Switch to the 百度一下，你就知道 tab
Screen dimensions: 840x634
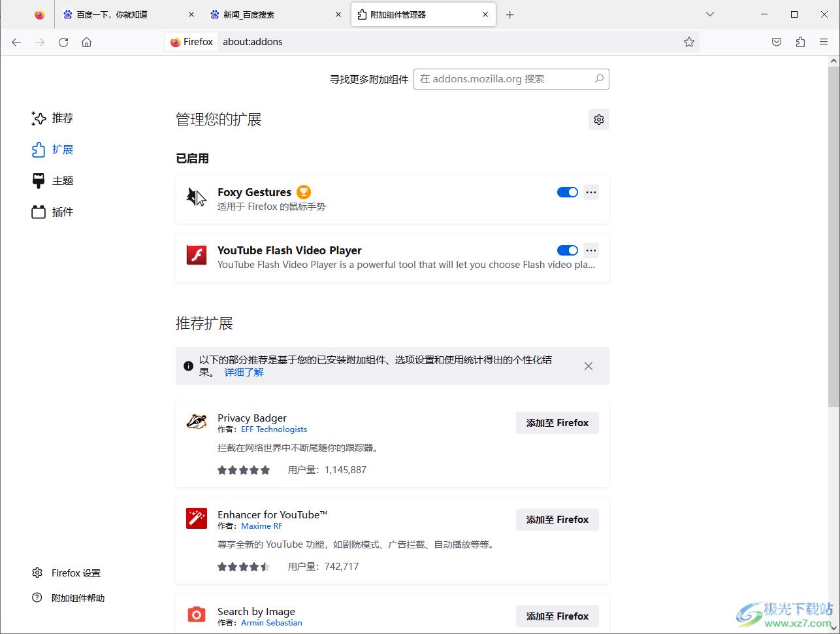(129, 14)
